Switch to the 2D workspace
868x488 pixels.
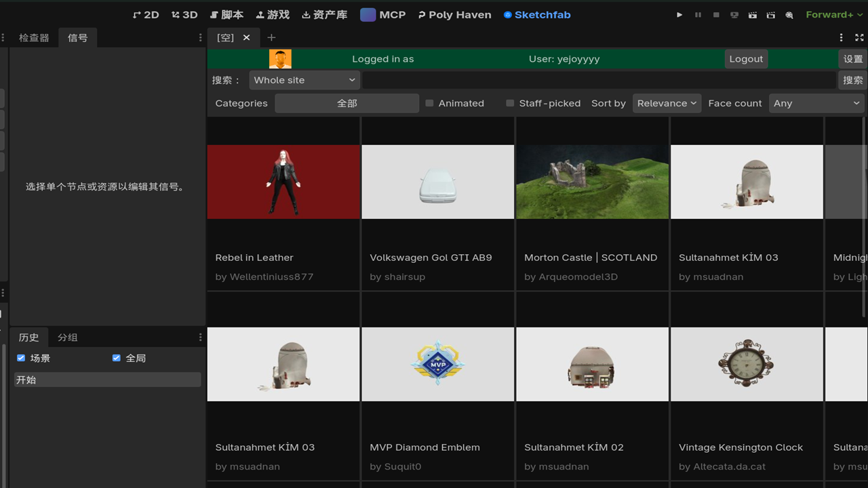pos(146,15)
